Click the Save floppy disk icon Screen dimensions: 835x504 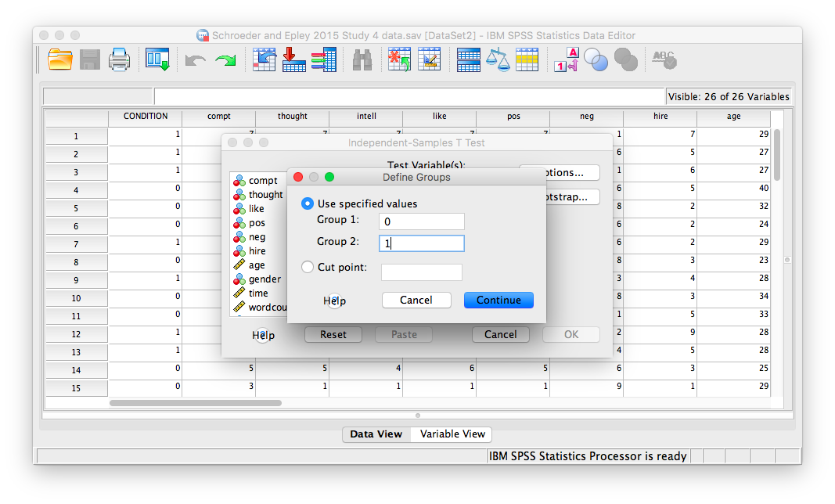click(89, 59)
